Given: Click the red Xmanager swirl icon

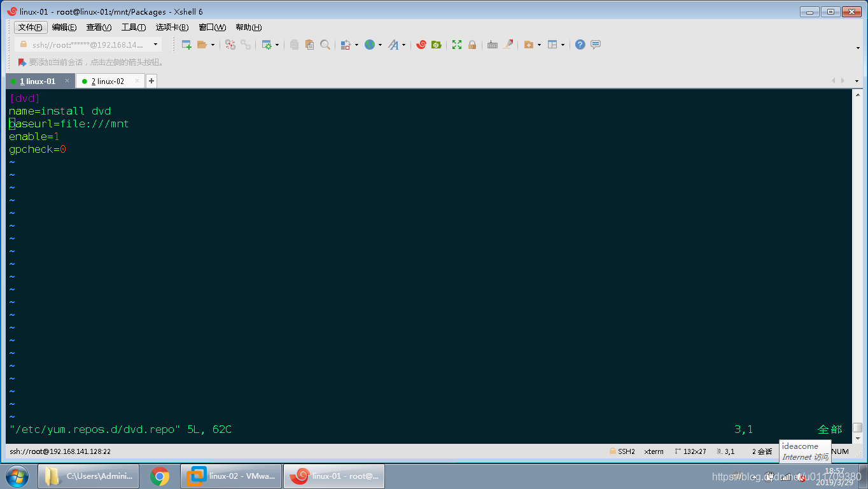Looking at the screenshot, I should coord(421,45).
